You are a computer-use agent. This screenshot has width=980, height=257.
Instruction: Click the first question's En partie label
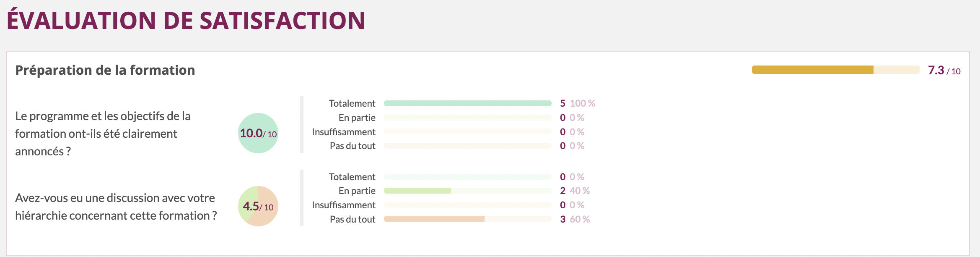[x=357, y=118]
